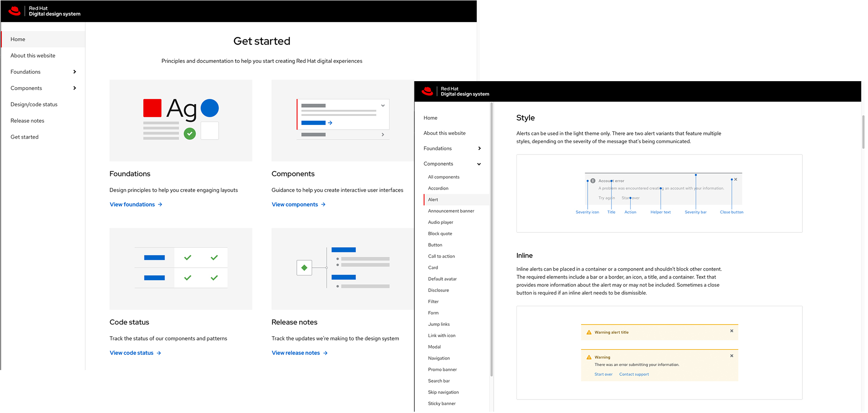Dismiss the Warning alert with Start over link
This screenshot has width=868, height=413.
(732, 356)
